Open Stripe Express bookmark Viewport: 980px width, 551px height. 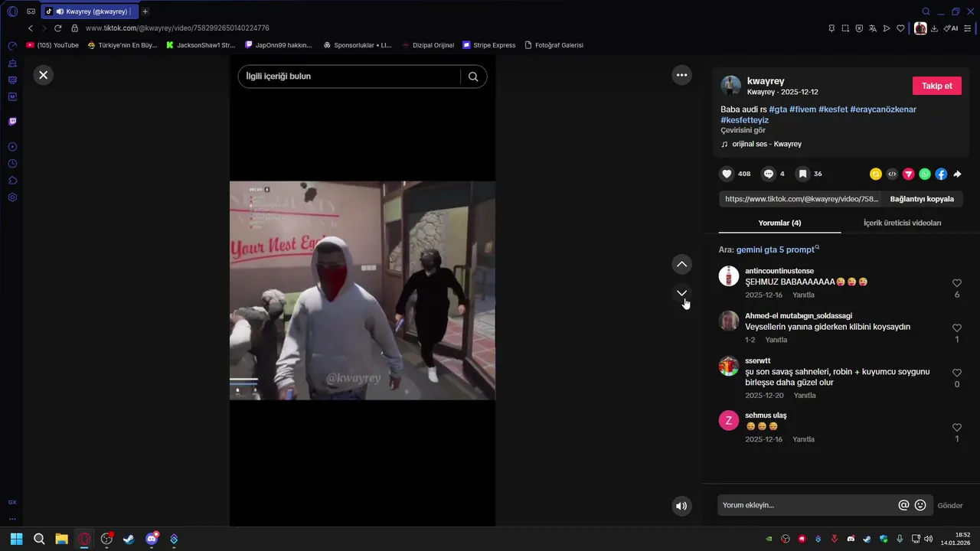click(x=488, y=45)
